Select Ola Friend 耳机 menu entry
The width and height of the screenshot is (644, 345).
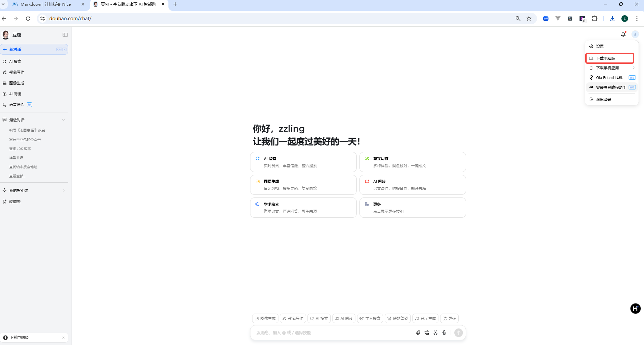[x=612, y=78]
